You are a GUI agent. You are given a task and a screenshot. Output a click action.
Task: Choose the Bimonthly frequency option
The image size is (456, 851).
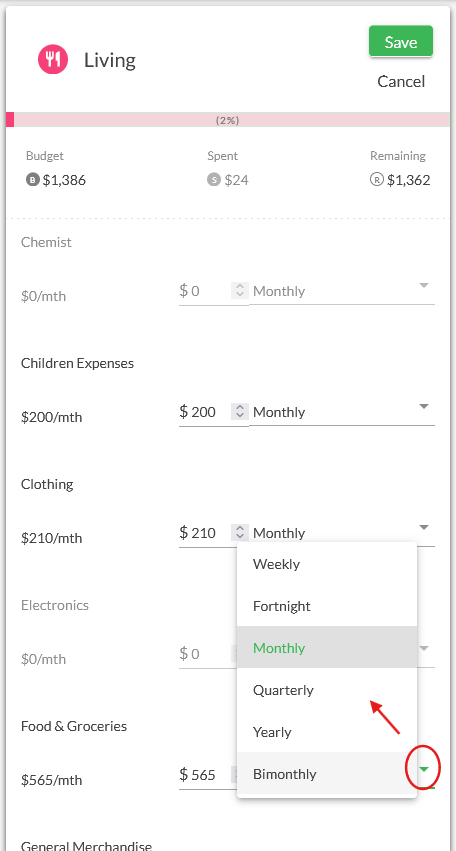(327, 773)
